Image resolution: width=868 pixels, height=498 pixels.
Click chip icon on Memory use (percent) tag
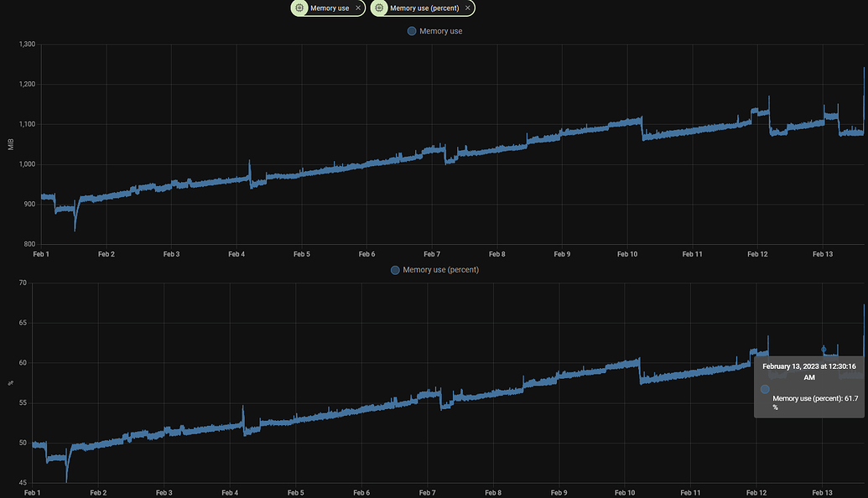pos(379,8)
